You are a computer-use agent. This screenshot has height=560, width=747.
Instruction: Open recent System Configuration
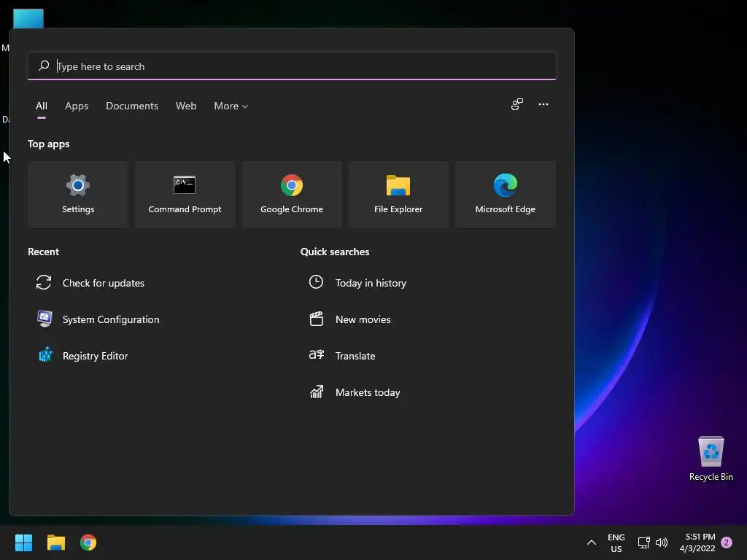pyautogui.click(x=111, y=319)
